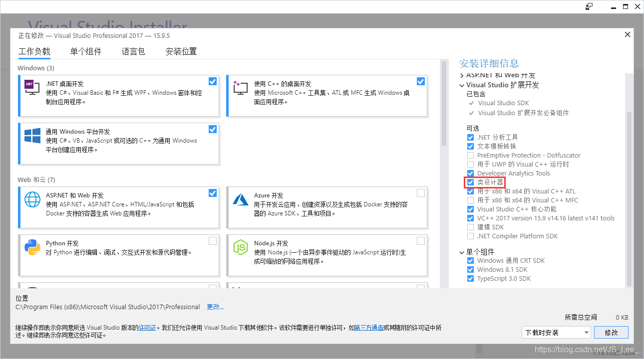644x359 pixels.
Task: Check the Azure 开发 workload
Action: [x=421, y=193]
